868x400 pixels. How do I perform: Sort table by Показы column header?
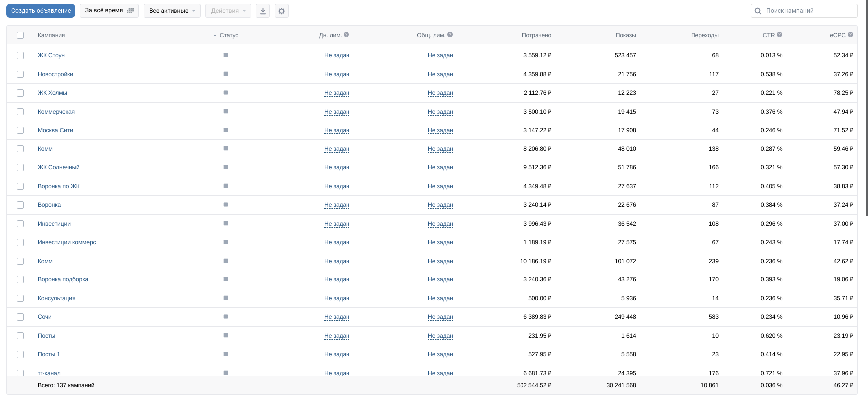point(625,35)
